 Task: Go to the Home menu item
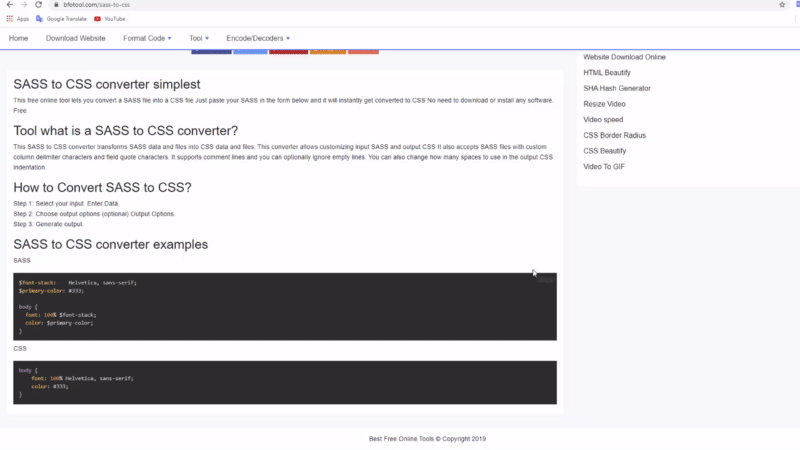(x=18, y=38)
